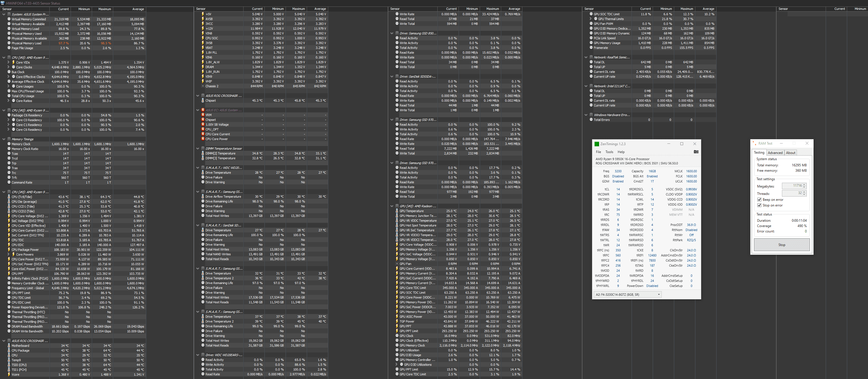This screenshot has height=379, width=868.
Task: Click the icon beside Tcas timing
Action: pyautogui.click(x=9, y=154)
